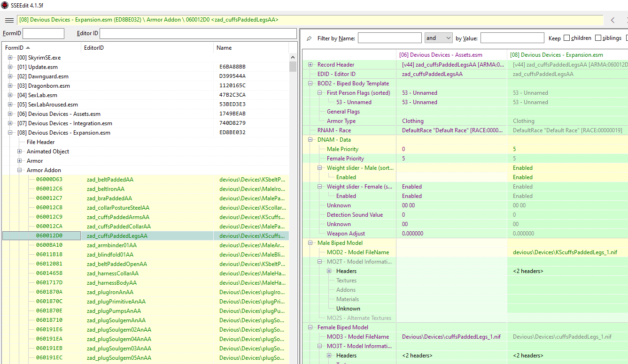Toggle the Keep children checkbox
The height and width of the screenshot is (364, 628).
[566, 38]
